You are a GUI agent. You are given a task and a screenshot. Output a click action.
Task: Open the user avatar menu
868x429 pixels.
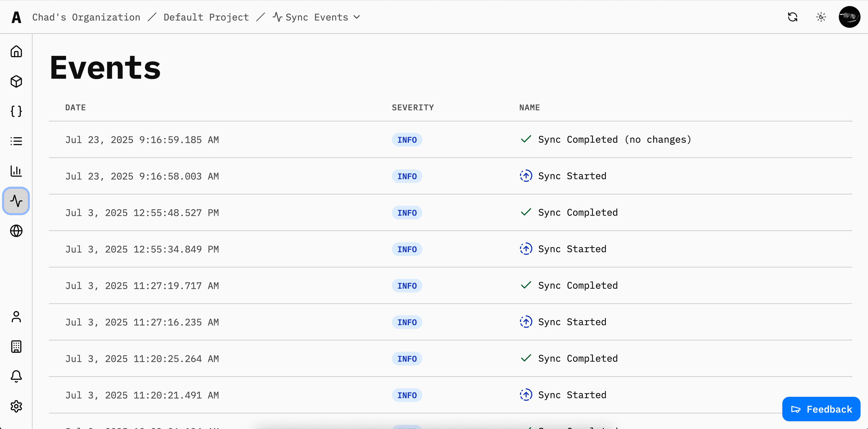point(849,17)
